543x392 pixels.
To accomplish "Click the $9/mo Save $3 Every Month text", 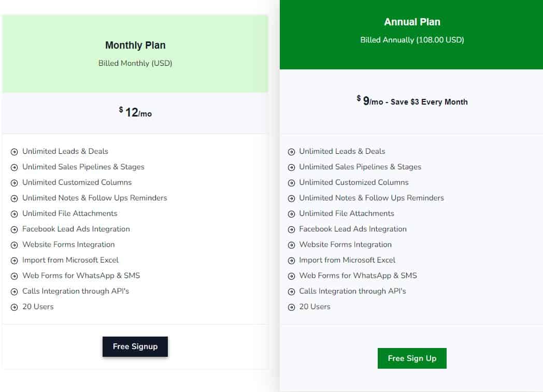I will [412, 102].
